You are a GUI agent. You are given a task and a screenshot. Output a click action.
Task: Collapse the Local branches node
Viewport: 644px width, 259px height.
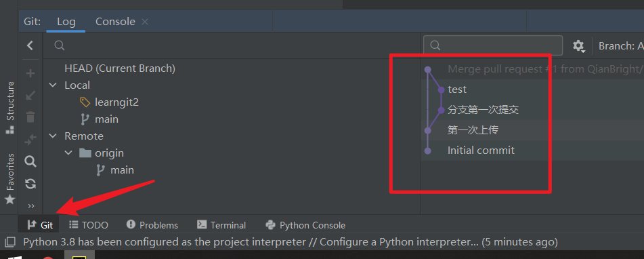[x=53, y=85]
